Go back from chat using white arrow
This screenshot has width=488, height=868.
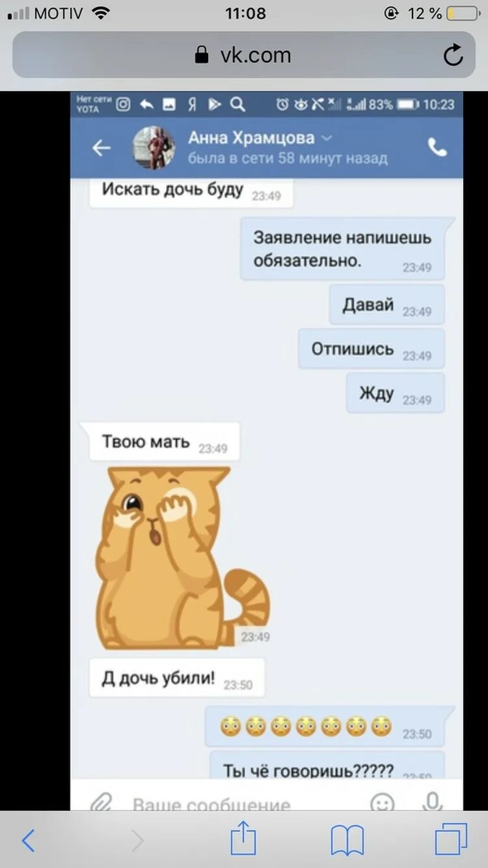tap(102, 148)
